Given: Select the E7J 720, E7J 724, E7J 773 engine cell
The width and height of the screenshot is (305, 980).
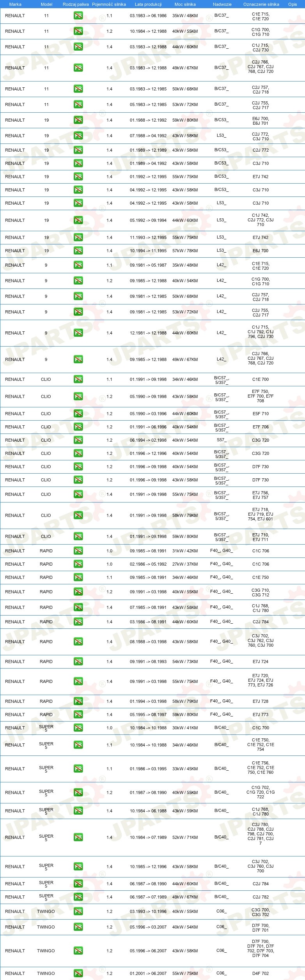Looking at the screenshot, I should pos(261,680).
